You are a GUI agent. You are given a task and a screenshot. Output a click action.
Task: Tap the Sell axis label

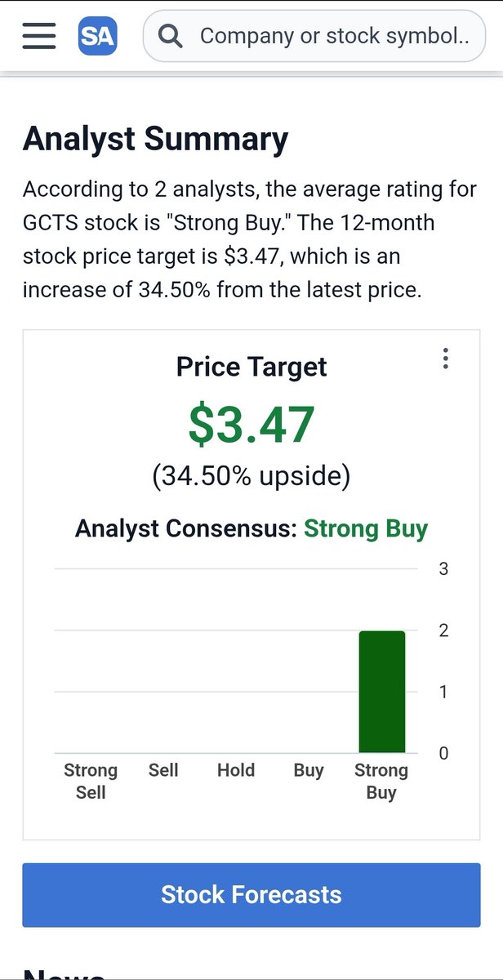tap(163, 770)
